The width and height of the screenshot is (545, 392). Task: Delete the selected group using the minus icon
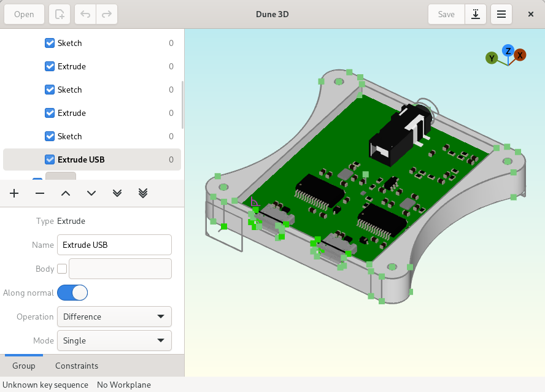click(39, 193)
